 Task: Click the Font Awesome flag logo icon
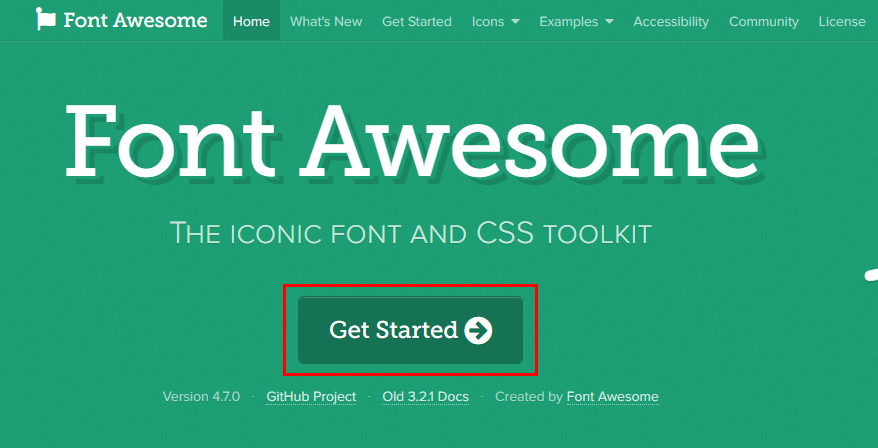(x=46, y=20)
